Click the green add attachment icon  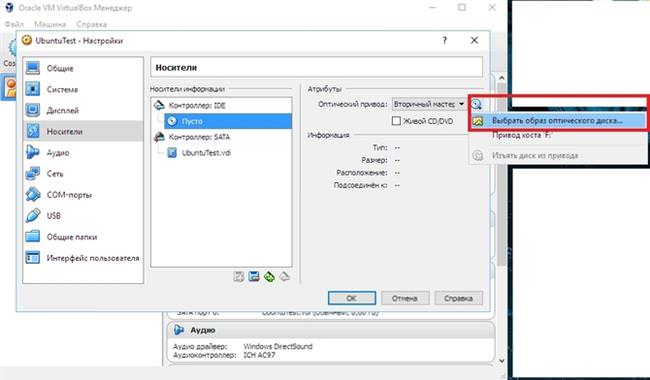point(269,276)
